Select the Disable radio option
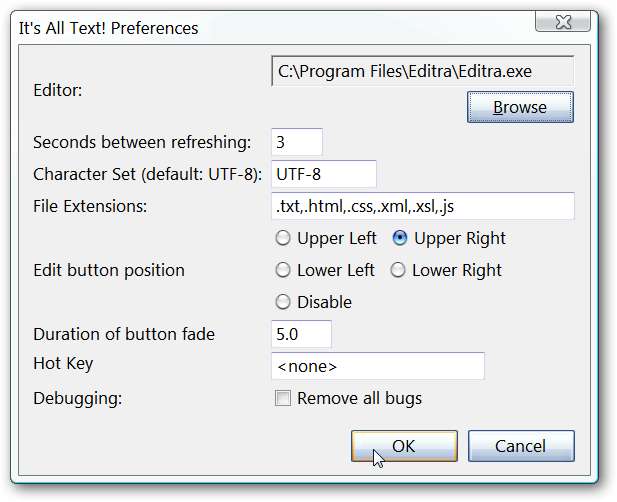 [x=283, y=302]
